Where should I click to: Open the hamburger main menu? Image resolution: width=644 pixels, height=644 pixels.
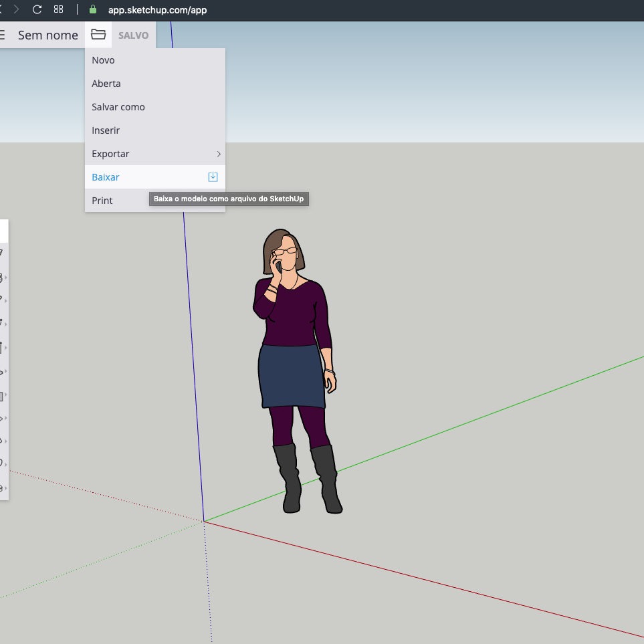(x=3, y=35)
